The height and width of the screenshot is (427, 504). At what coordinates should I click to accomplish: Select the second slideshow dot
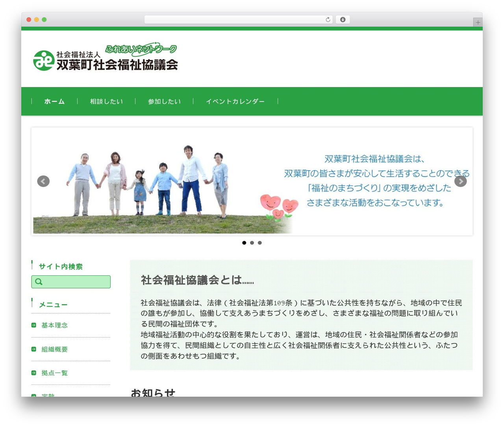(x=252, y=243)
